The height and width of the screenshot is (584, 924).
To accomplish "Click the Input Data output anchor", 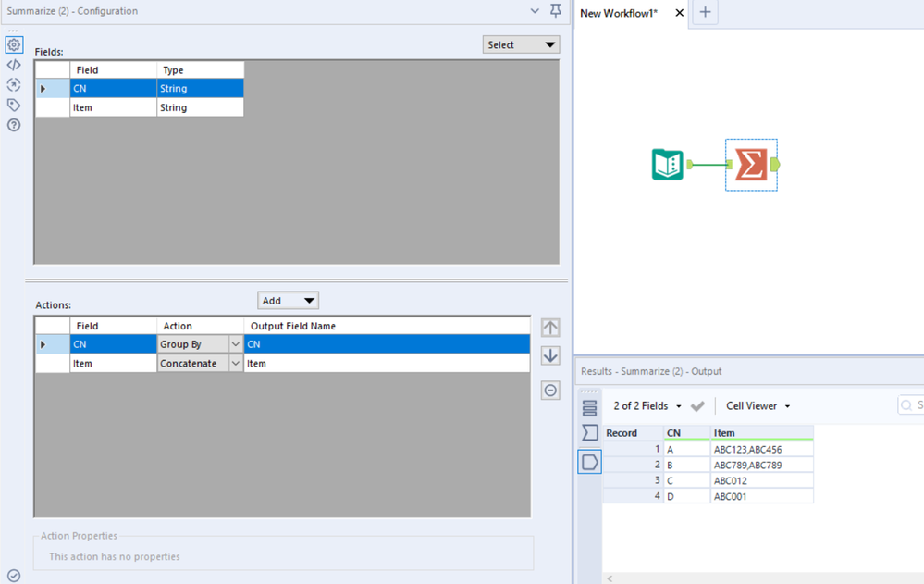I will pos(690,165).
